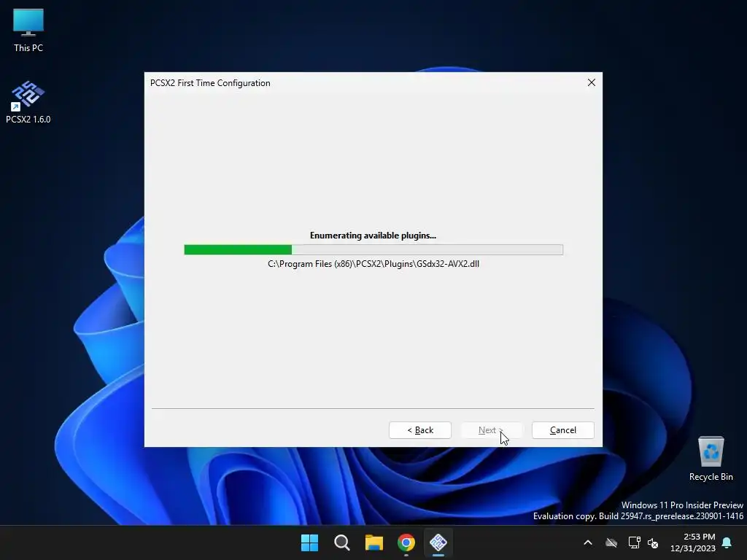
Task: Click the PCSX2 taskbar icon
Action: click(438, 542)
